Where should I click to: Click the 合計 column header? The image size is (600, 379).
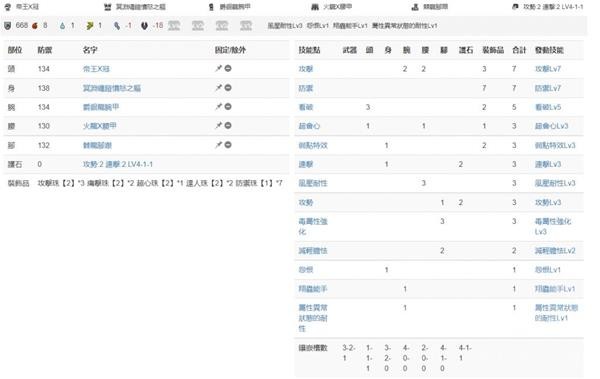pos(519,50)
